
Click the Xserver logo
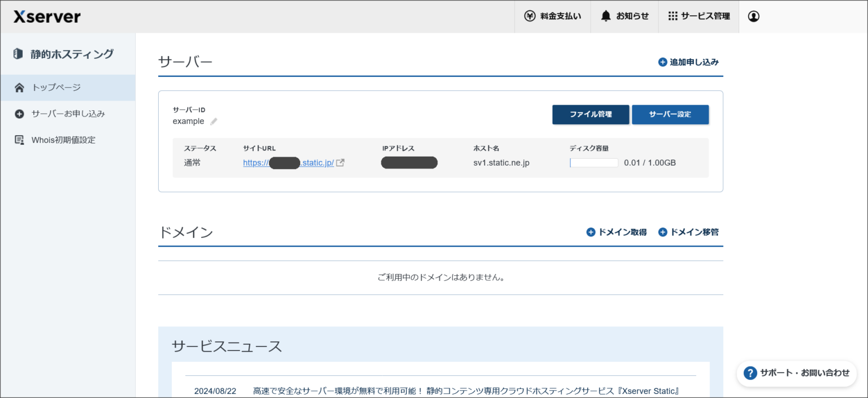(47, 16)
